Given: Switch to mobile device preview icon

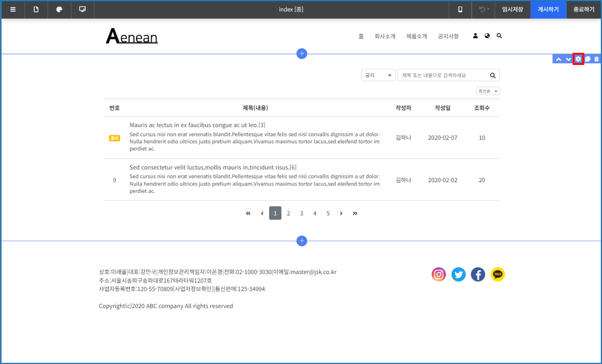Looking at the screenshot, I should click(460, 9).
